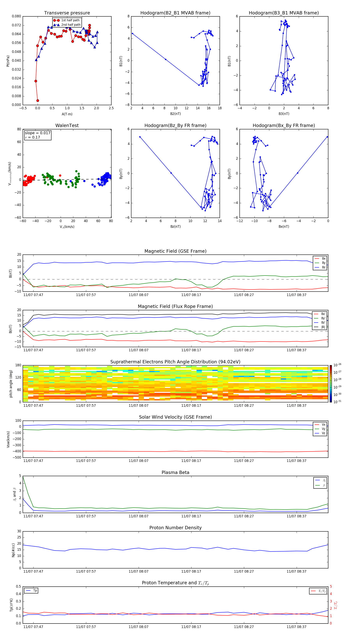Click '11/07 08:07' tick under GSE magnetic field
Image resolution: width=351 pixels, height=644 pixels.
tap(138, 295)
